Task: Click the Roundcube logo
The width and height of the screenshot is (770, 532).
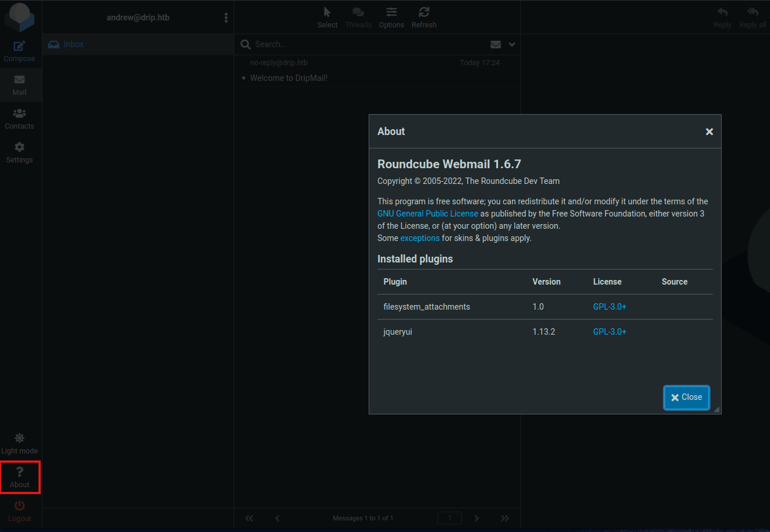Action: 19,17
